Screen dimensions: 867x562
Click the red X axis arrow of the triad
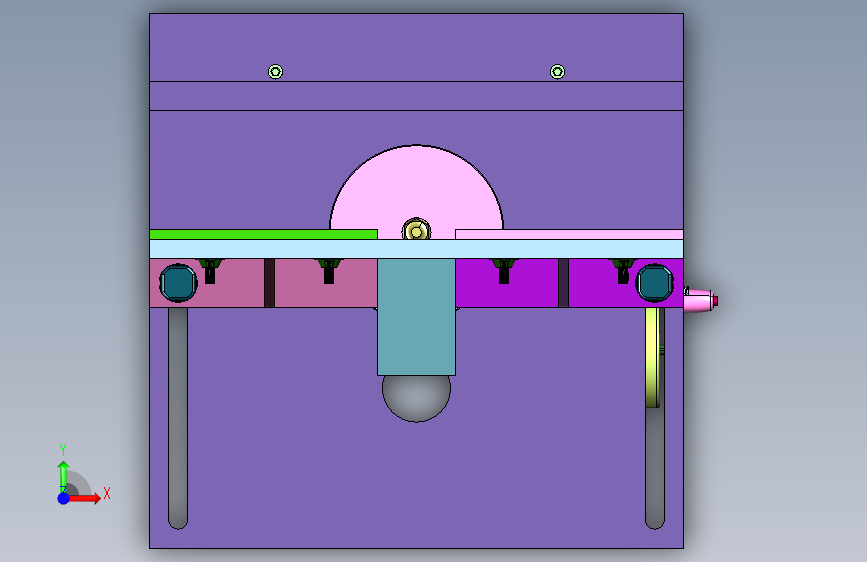pyautogui.click(x=85, y=498)
